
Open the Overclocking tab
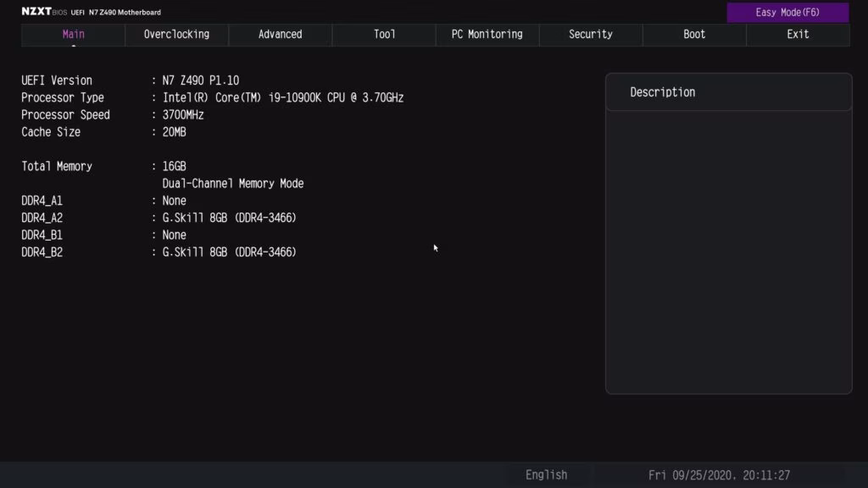176,34
